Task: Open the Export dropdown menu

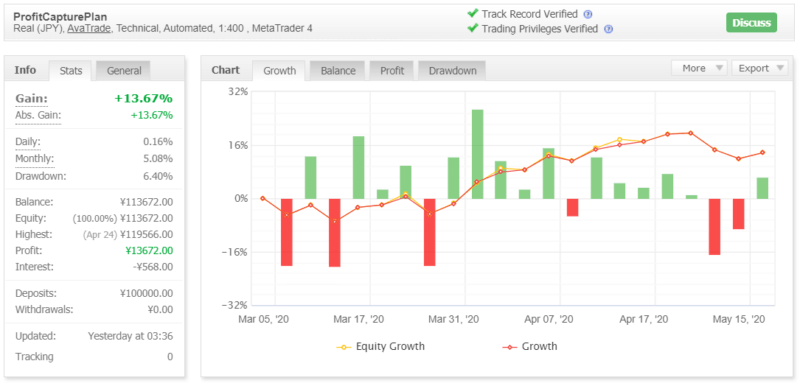Action: click(x=759, y=68)
